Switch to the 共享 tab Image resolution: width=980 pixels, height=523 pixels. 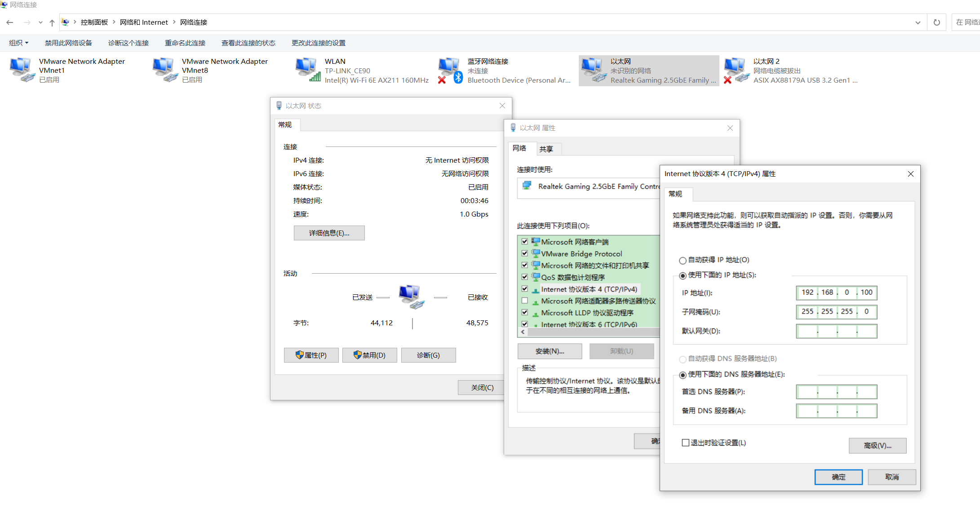pos(547,148)
